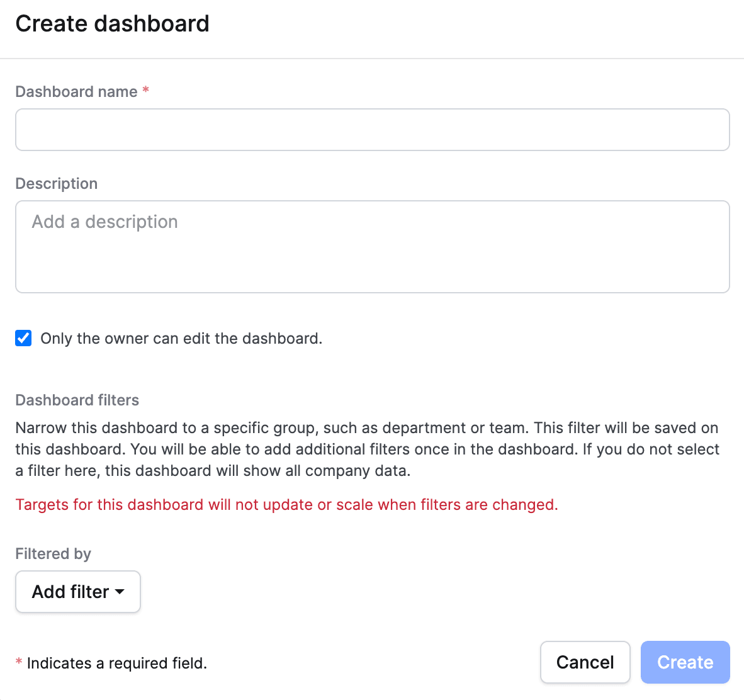The width and height of the screenshot is (744, 700).
Task: Click the Dashboard name label
Action: [76, 92]
